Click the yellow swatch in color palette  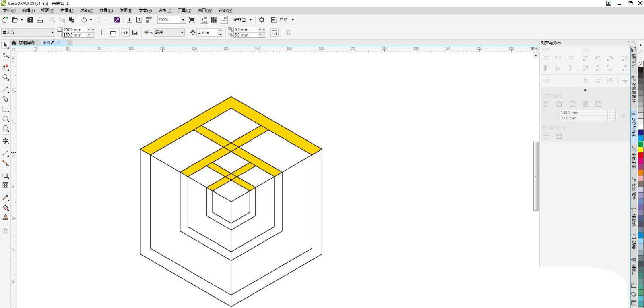640,150
